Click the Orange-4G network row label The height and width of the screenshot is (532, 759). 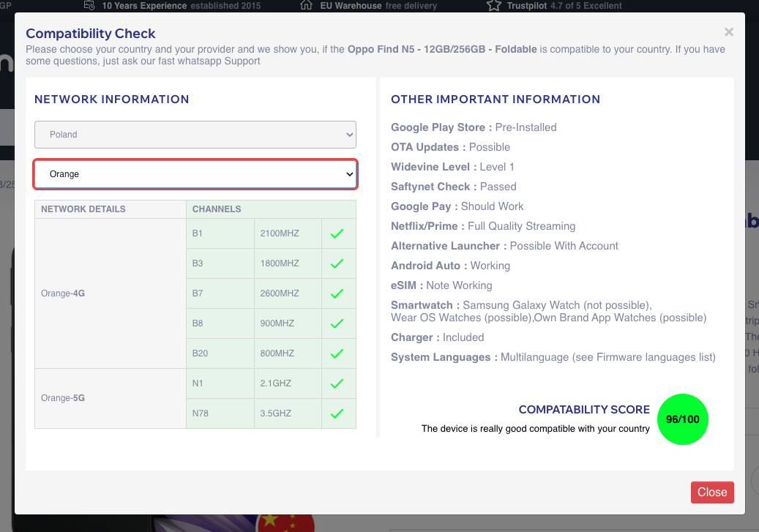63,293
